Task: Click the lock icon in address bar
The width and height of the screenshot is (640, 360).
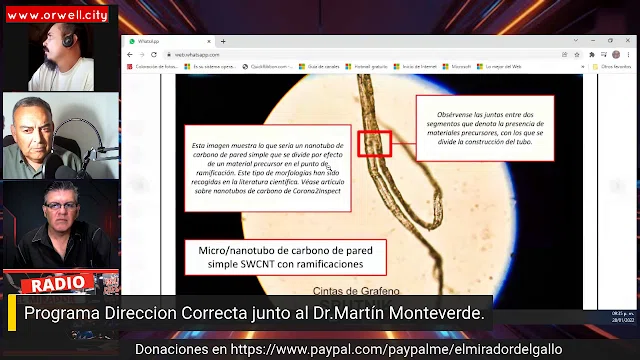Action: (x=169, y=55)
